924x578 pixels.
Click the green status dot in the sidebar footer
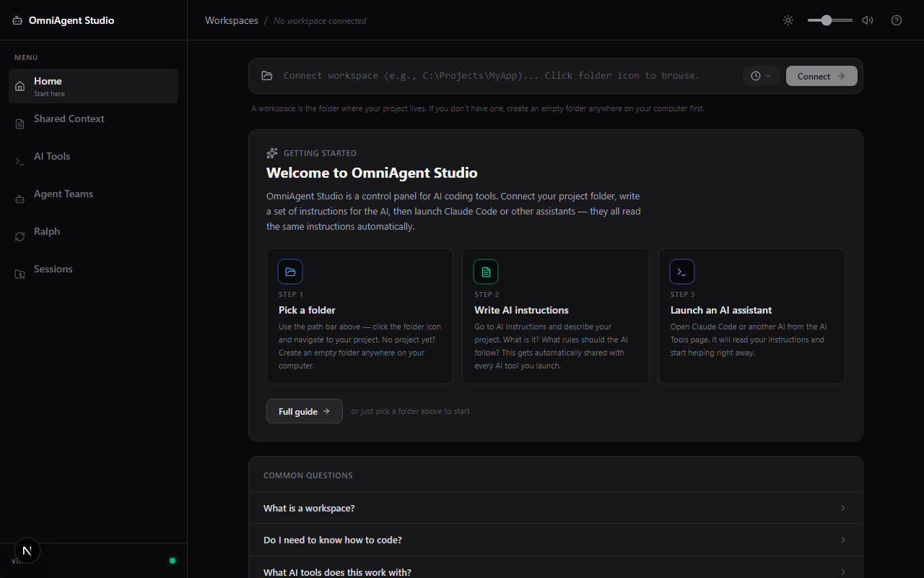pyautogui.click(x=172, y=560)
